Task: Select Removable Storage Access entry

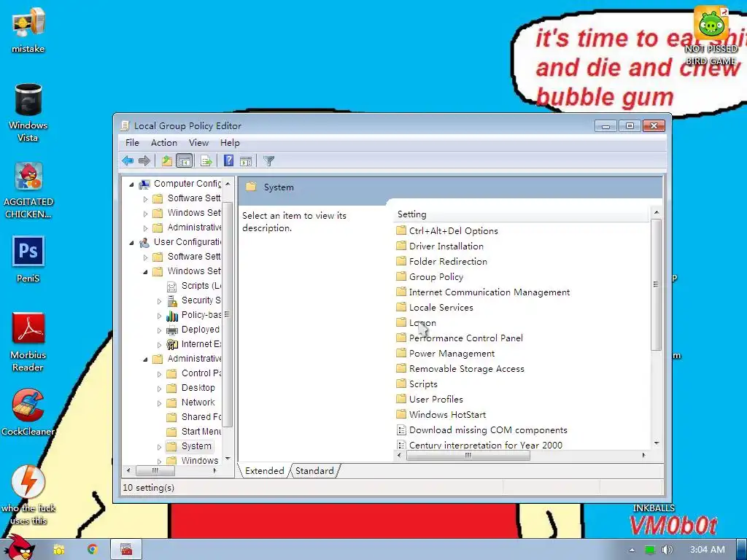Action: (x=460, y=368)
